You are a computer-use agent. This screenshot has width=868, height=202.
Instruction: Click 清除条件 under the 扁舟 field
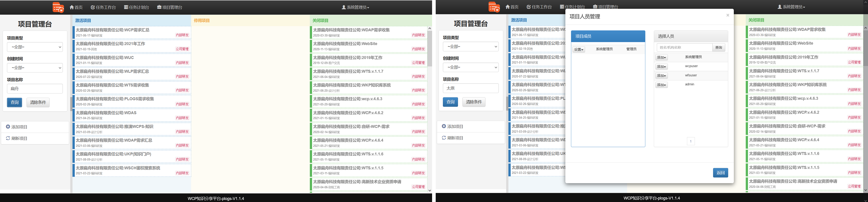(38, 102)
